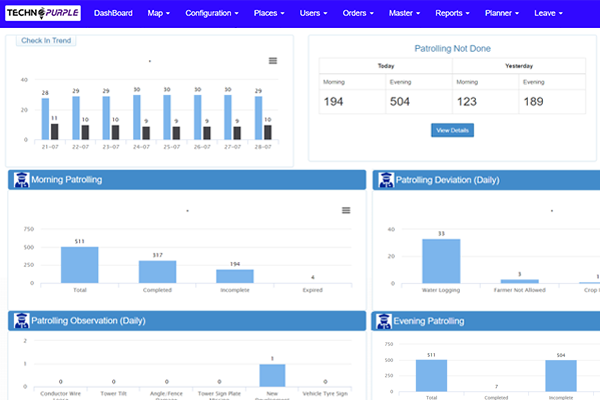Click the Incomplete bar in Morning Patrolling chart
The image size is (600, 400).
pos(235,276)
